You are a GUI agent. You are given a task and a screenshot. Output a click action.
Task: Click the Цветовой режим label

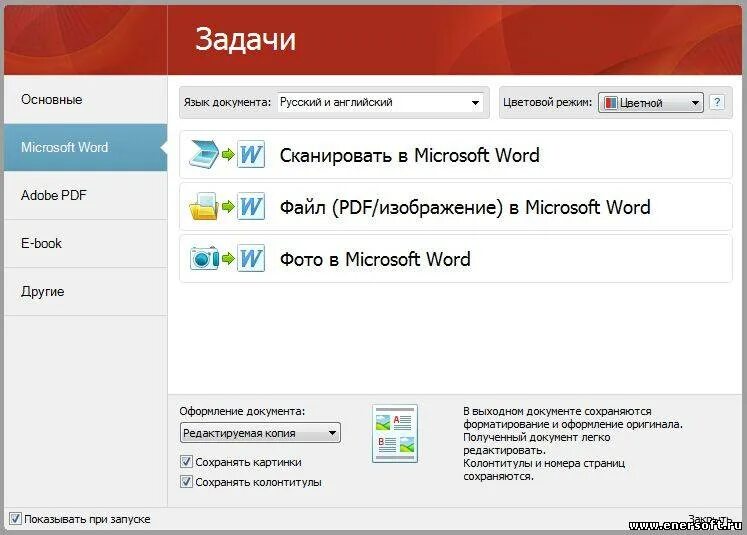(x=547, y=102)
